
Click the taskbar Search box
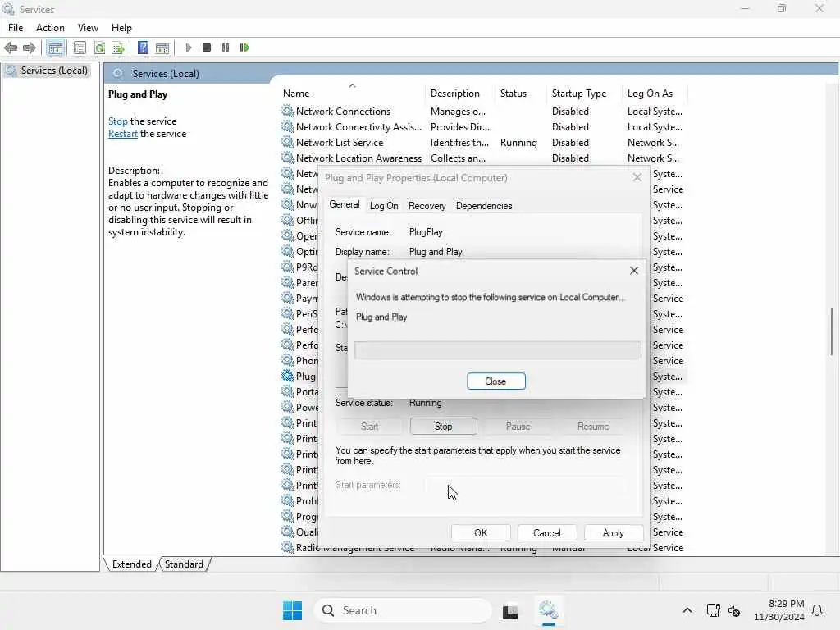[403, 610]
